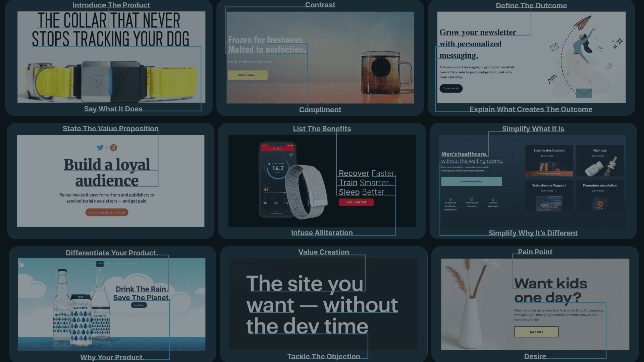644x362 pixels.
Task: Click Start a newsletter for free button
Action: pos(107,213)
